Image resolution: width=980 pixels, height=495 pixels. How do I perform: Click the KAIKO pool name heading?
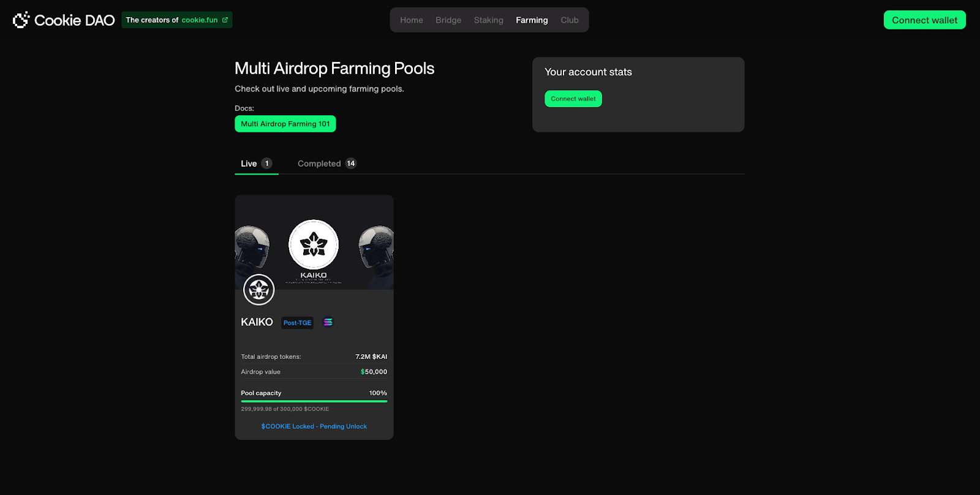257,322
